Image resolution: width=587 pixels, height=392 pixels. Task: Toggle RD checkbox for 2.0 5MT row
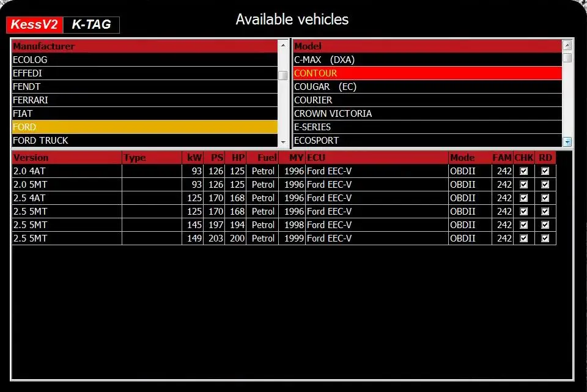pyautogui.click(x=545, y=185)
